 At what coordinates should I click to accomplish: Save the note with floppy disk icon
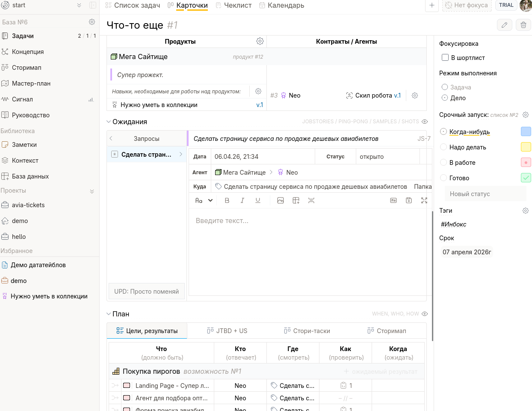[409, 200]
